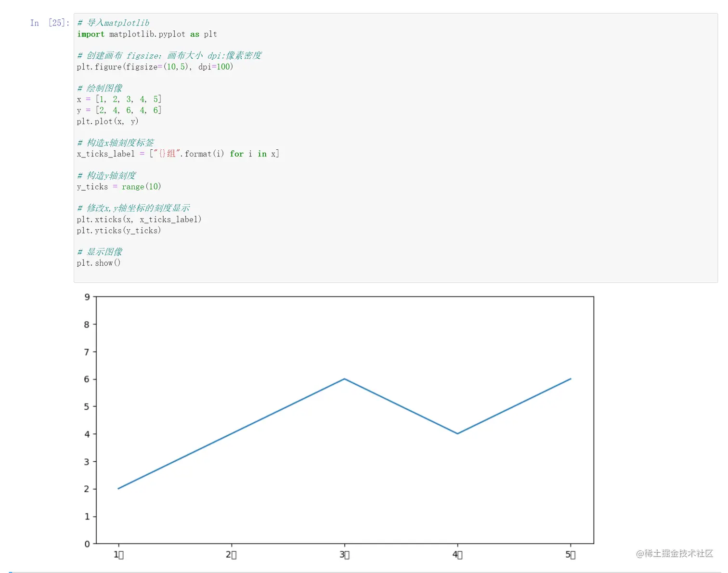This screenshot has height=573, width=728.
Task: Click the line plot's dip at x=4
Action: coord(457,433)
